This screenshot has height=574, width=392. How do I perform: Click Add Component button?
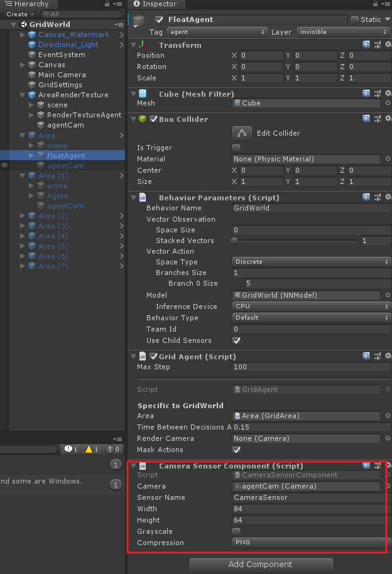point(261,564)
